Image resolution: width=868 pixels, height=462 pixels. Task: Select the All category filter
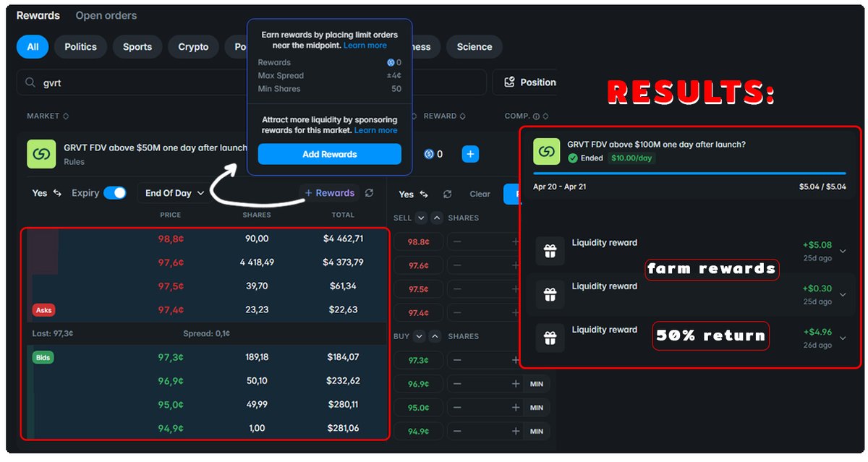(33, 47)
